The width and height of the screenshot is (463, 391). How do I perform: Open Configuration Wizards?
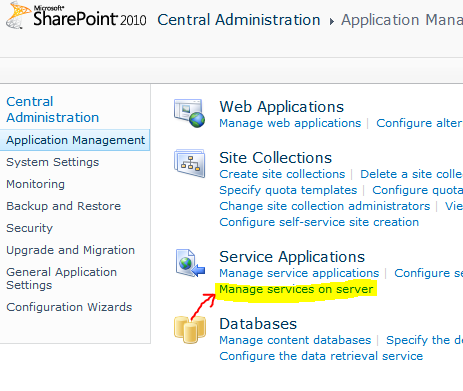click(69, 307)
